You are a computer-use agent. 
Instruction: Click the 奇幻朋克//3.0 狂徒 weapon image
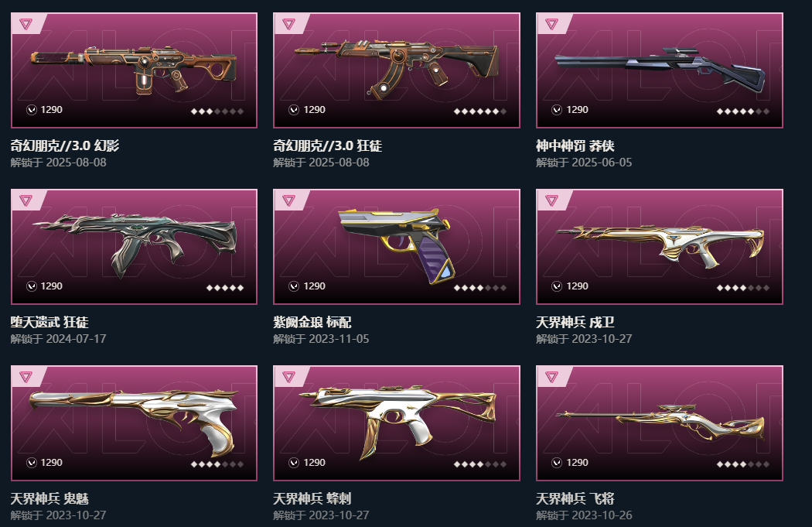[x=397, y=68]
